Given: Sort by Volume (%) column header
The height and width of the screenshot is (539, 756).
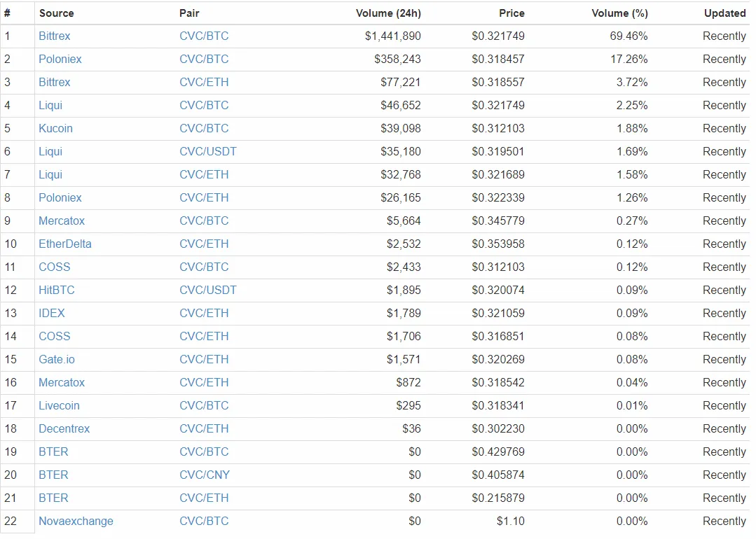Looking at the screenshot, I should click(619, 13).
